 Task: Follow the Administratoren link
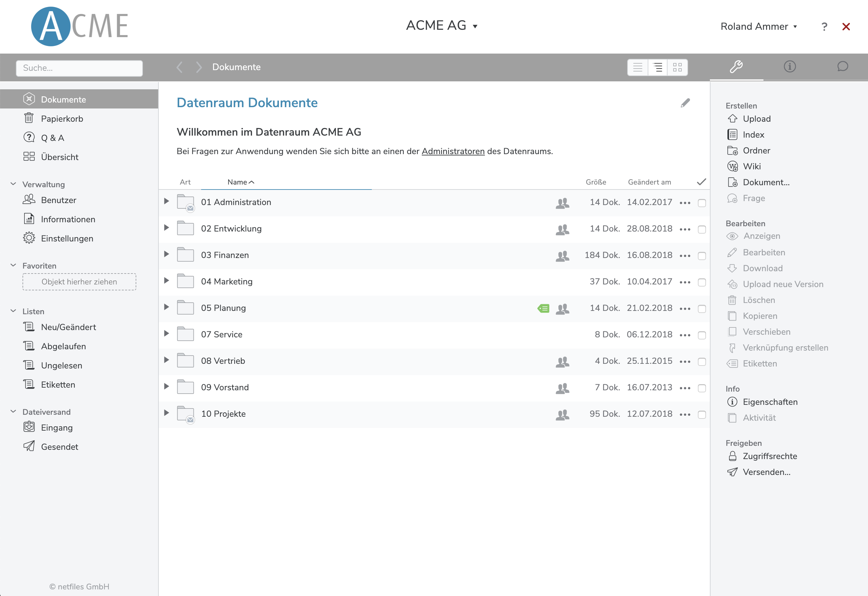pos(453,151)
